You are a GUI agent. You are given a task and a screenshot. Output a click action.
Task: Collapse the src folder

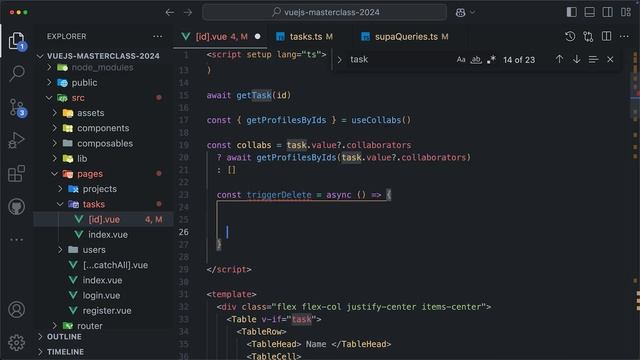(x=49, y=98)
